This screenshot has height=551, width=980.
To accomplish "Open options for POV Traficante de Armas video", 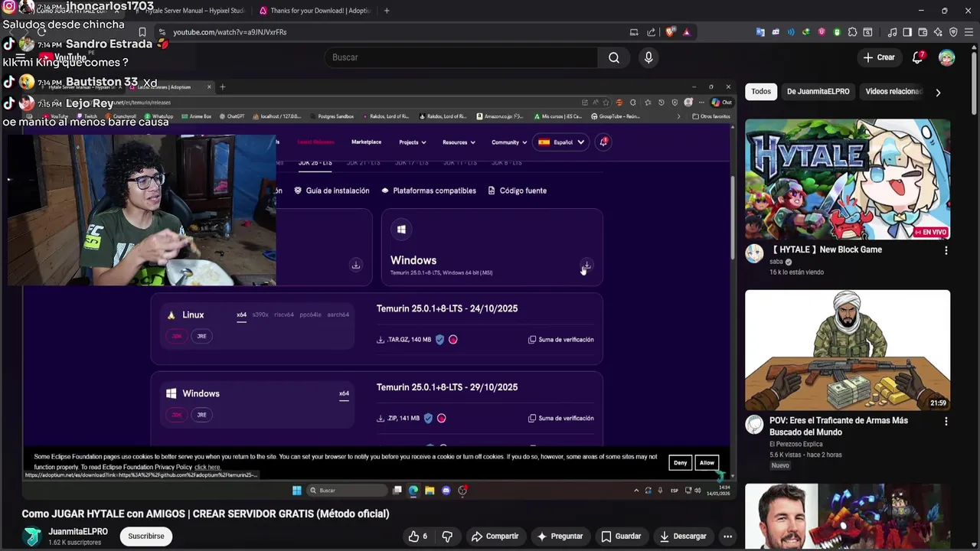I will (946, 421).
